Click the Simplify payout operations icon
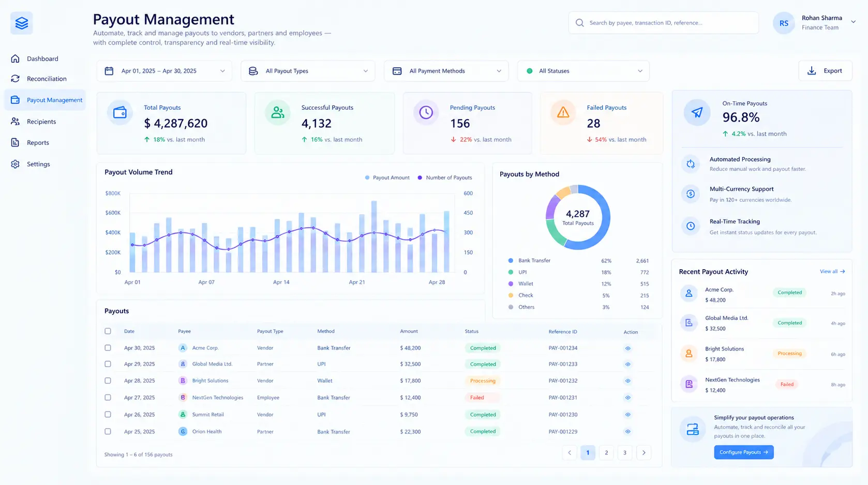This screenshot has height=485, width=868. 693,429
